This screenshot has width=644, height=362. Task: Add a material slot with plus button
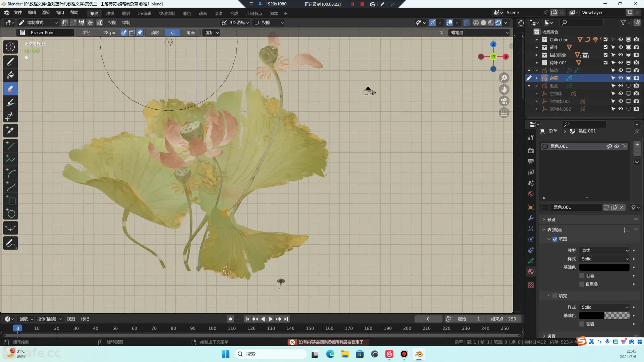pyautogui.click(x=637, y=145)
